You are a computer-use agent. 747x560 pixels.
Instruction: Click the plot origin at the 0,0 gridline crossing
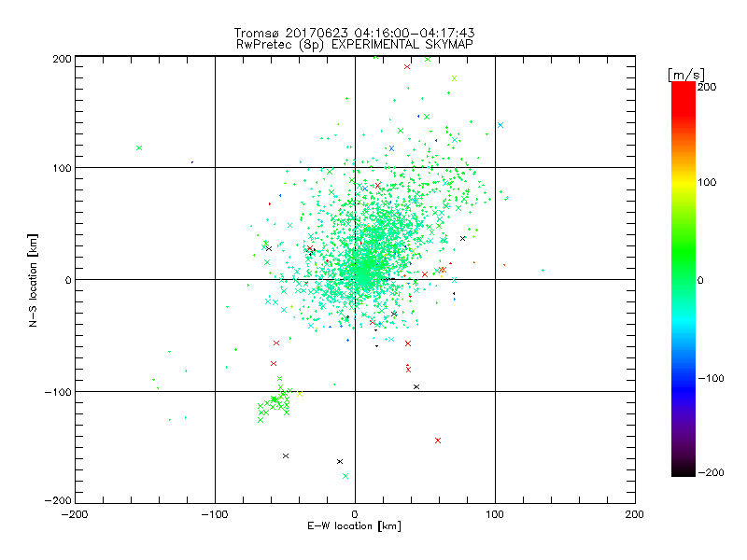pos(355,279)
